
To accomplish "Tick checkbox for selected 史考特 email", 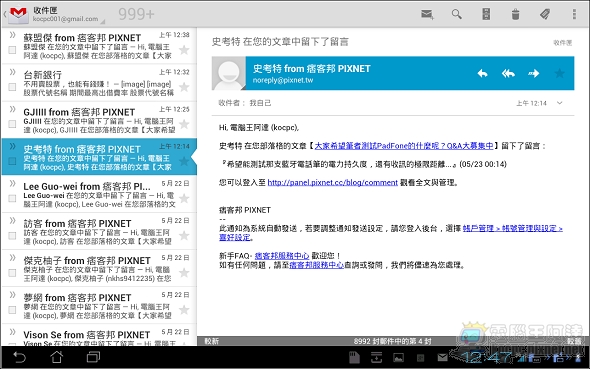I will point(12,161).
